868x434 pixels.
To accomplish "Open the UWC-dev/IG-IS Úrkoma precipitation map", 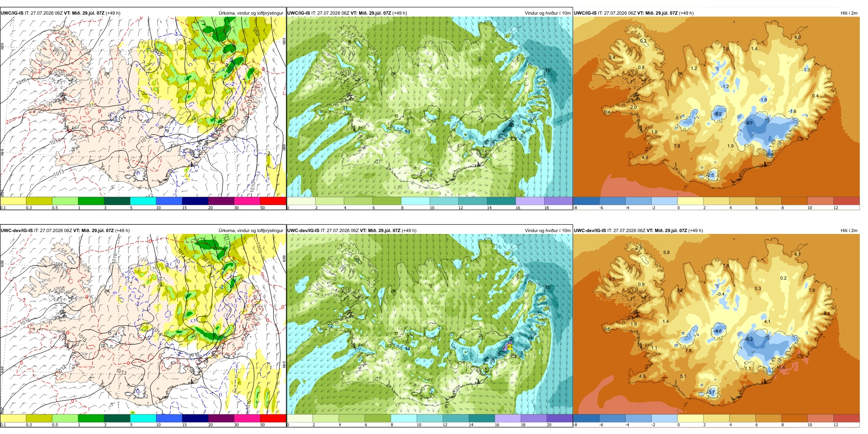I will tap(143, 324).
